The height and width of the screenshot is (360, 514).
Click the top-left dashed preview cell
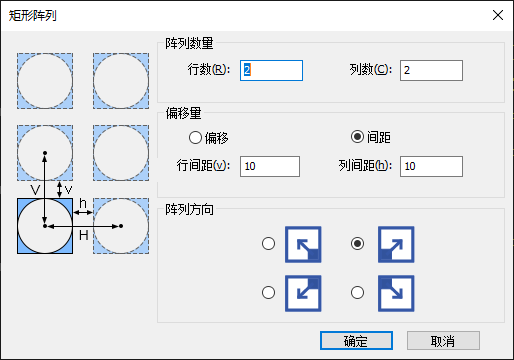pos(45,81)
